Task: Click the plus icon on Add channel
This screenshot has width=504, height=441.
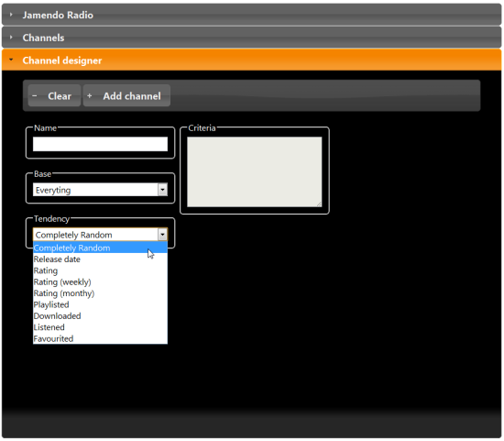Action: 90,96
